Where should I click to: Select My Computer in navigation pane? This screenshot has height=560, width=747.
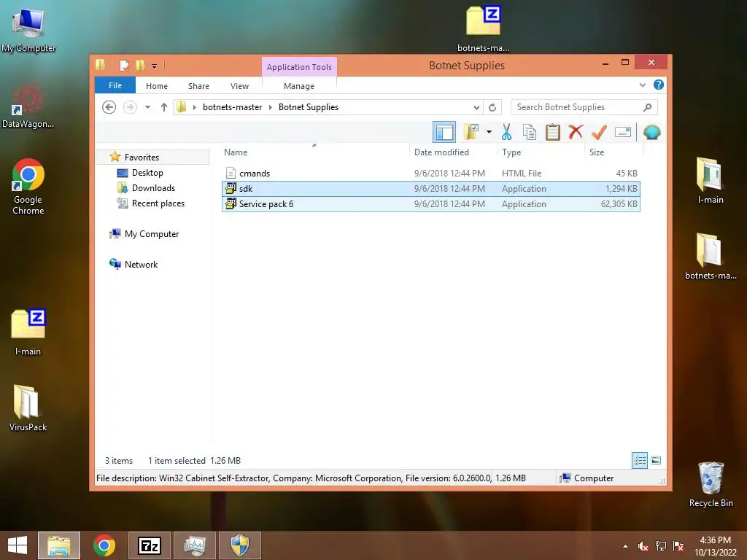pos(152,234)
